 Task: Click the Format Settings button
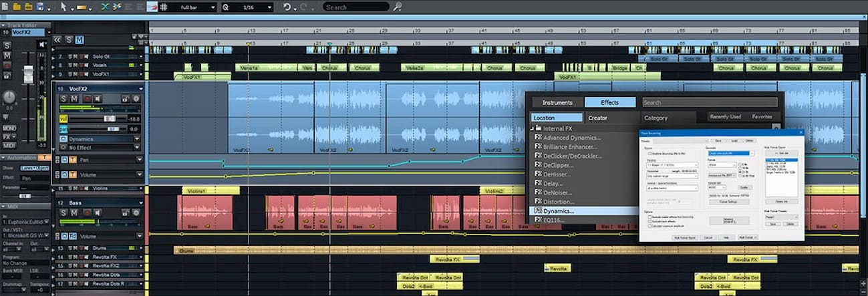pyautogui.click(x=728, y=201)
